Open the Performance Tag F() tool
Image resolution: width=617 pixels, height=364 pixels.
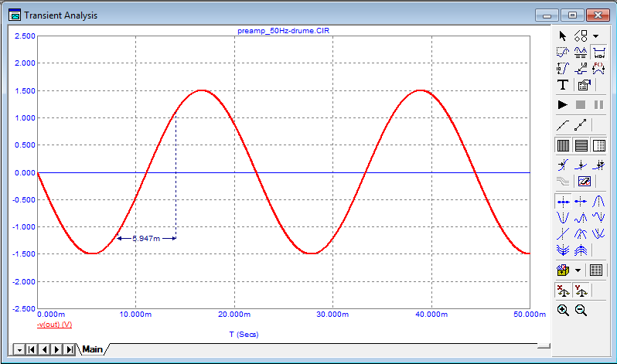598,69
